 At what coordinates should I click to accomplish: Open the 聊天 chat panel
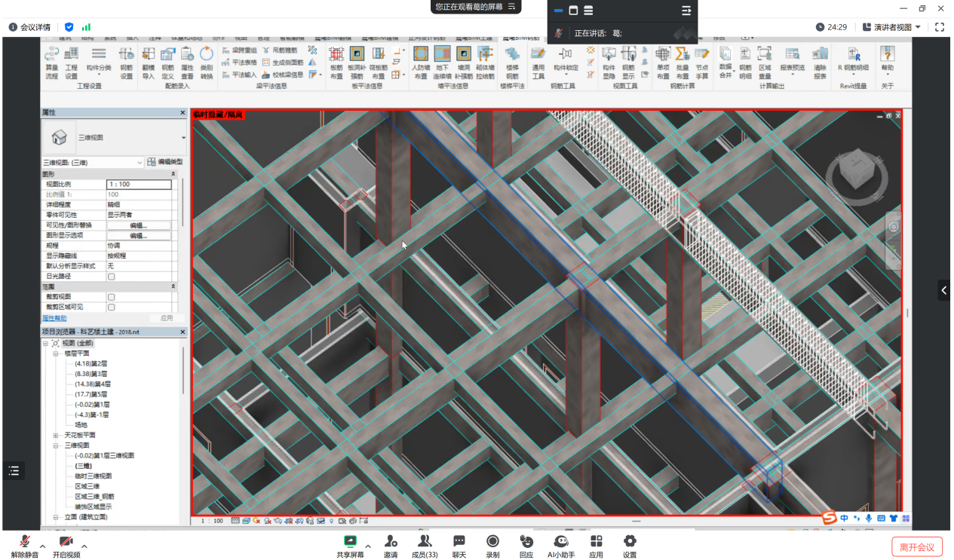(459, 546)
